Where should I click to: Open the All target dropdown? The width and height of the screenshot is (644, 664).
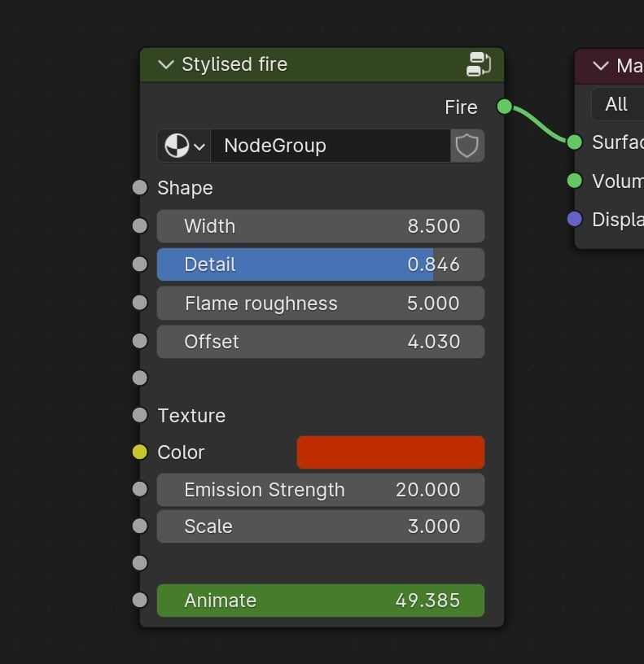point(617,104)
